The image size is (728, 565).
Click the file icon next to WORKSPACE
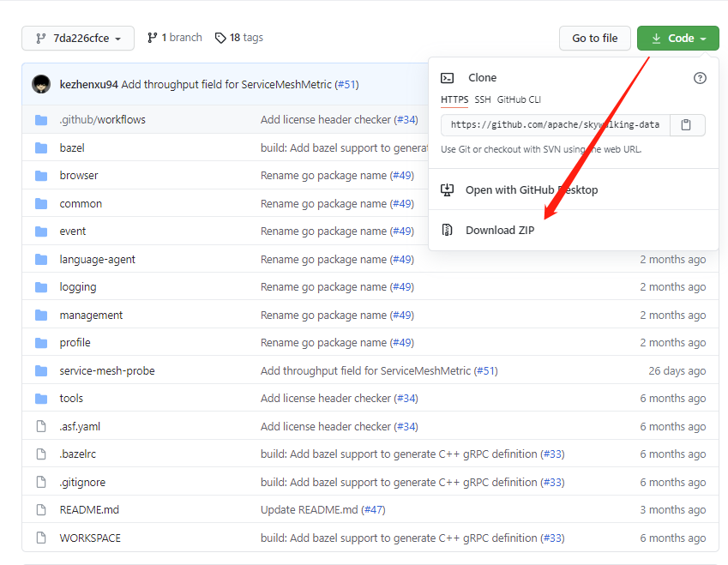41,538
